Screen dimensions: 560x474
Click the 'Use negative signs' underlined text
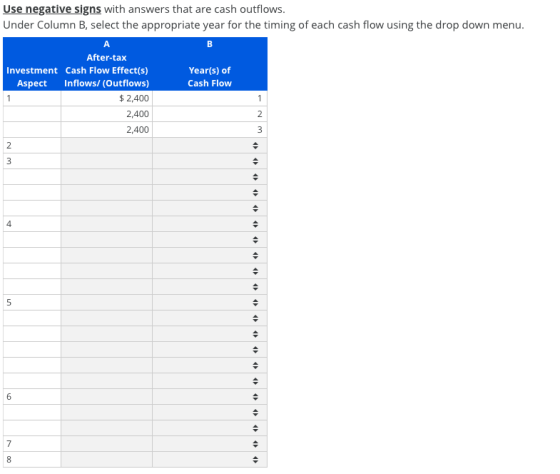click(x=52, y=9)
